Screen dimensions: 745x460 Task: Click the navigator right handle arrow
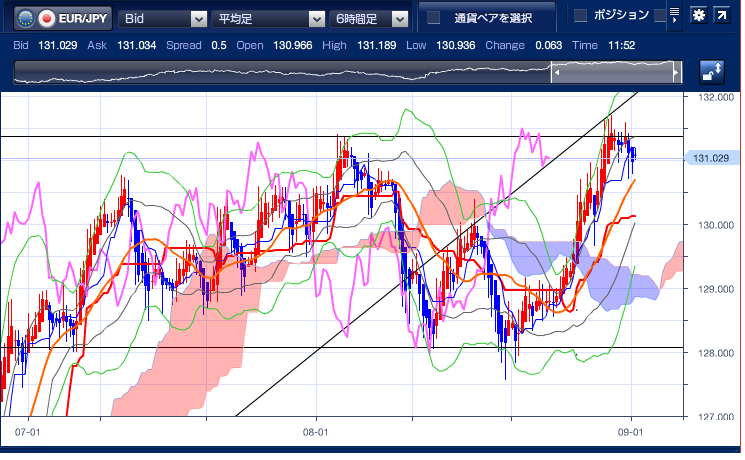click(x=676, y=73)
